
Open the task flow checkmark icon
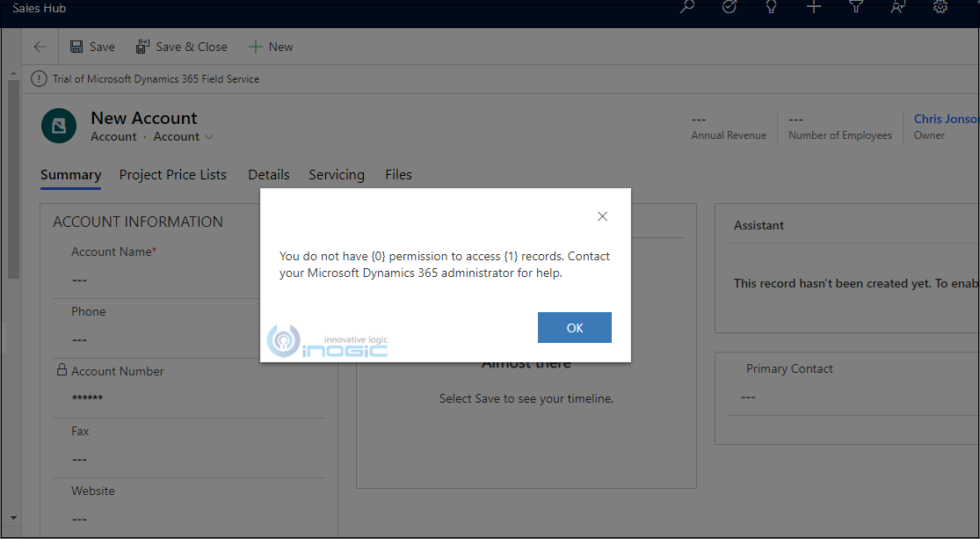point(730,7)
